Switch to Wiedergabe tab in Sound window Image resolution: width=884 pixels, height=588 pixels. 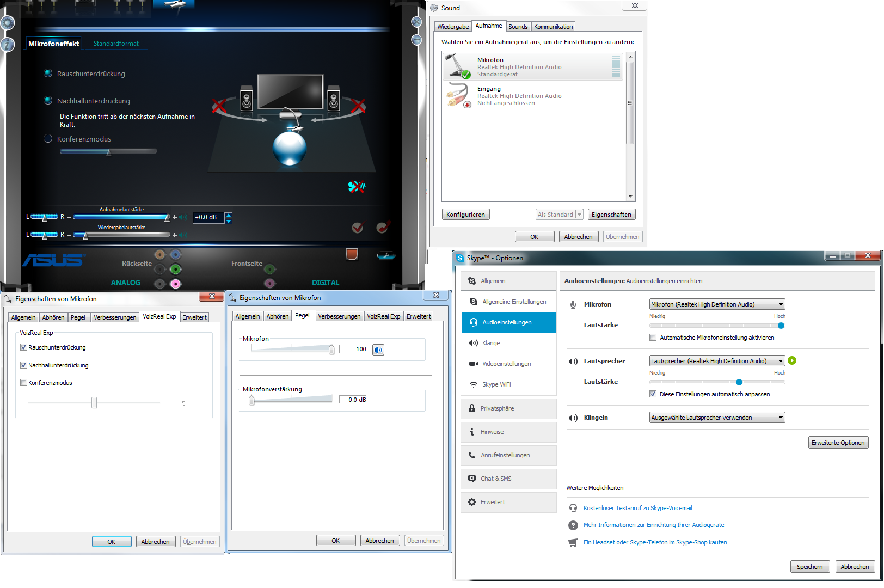pyautogui.click(x=453, y=27)
